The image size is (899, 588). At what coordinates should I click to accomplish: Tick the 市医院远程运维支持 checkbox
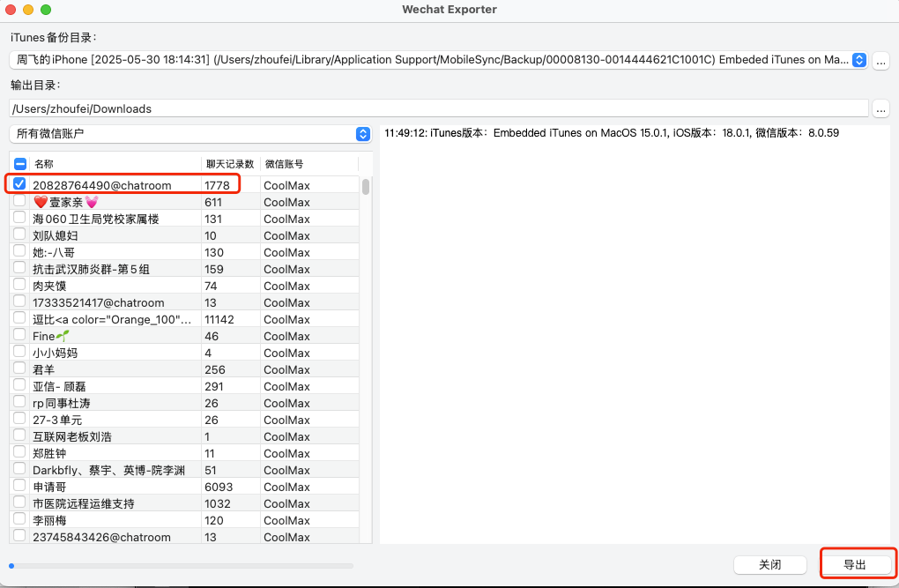(x=19, y=502)
